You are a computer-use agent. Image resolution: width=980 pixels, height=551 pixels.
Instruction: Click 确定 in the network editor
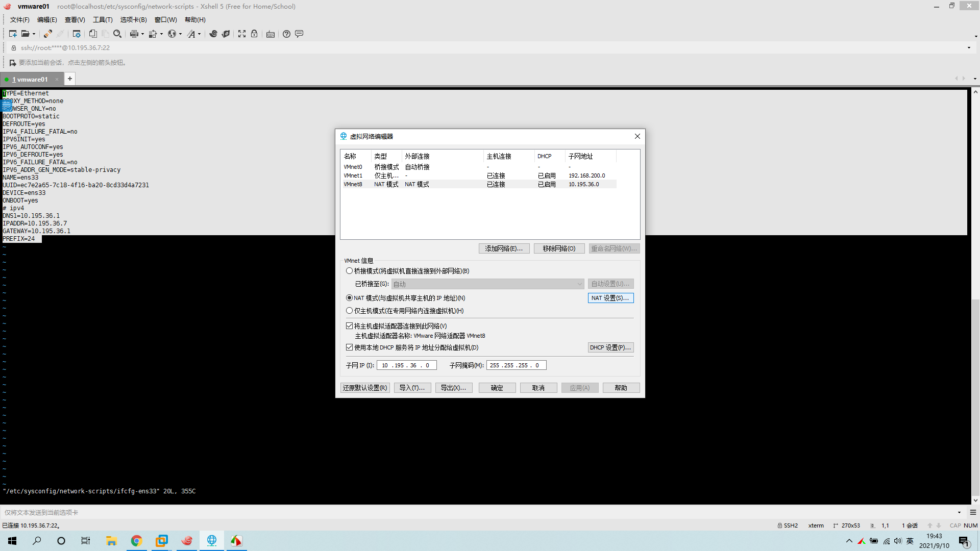pos(497,388)
